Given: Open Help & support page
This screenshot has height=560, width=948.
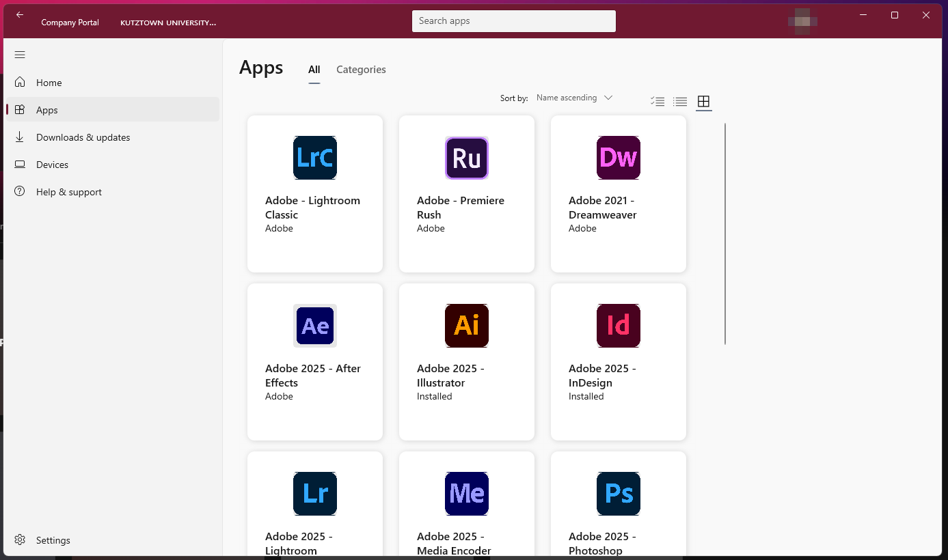Looking at the screenshot, I should (113, 191).
